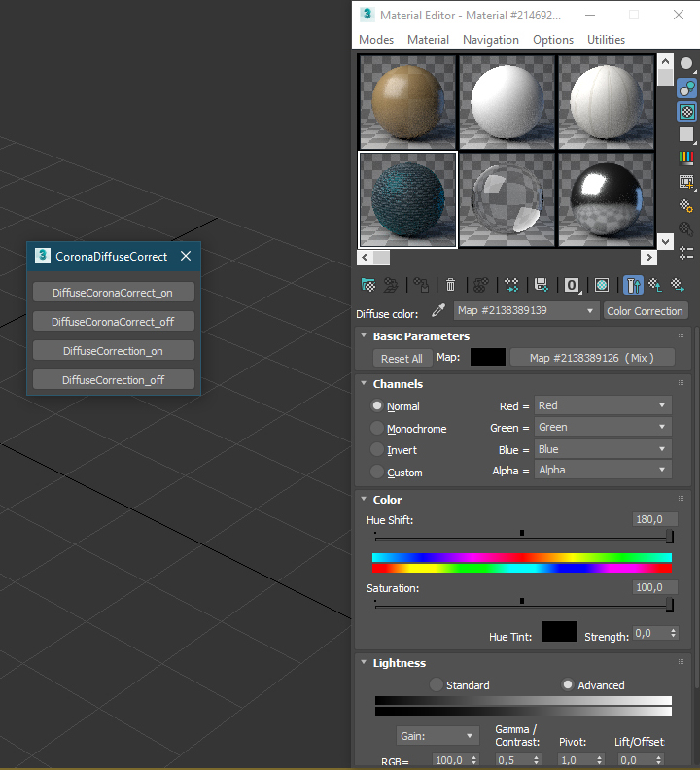
Task: Select the Invert radio button
Action: point(377,449)
